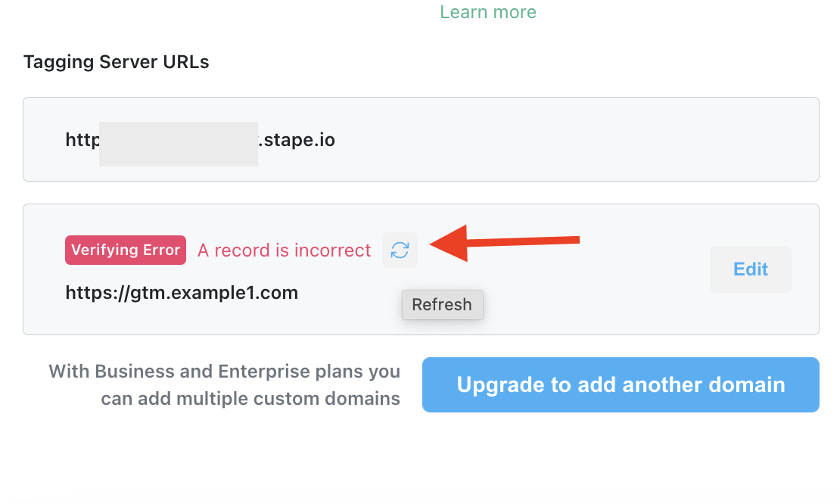Click the redacted subdomain area of the stape.io URL
This screenshot has height=504, width=840.
coord(178,143)
